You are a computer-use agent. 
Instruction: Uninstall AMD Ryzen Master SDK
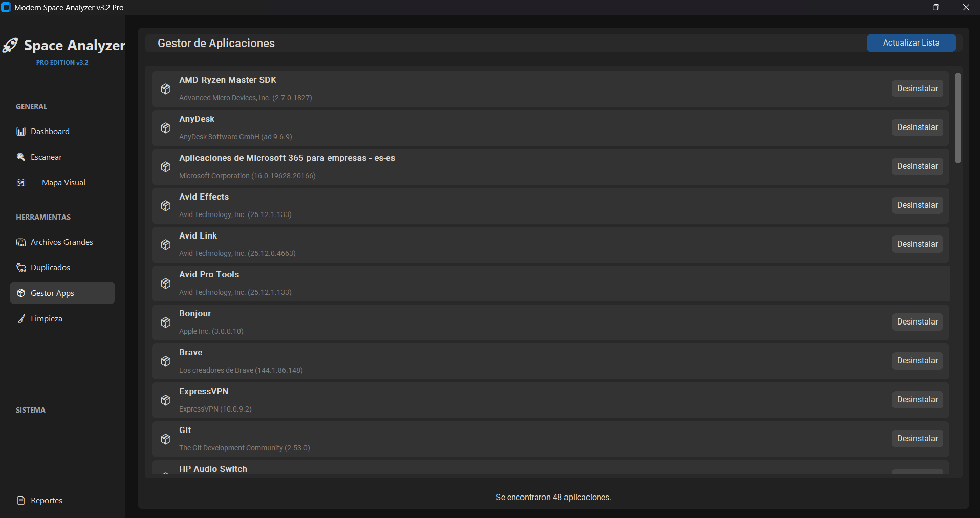tap(917, 88)
